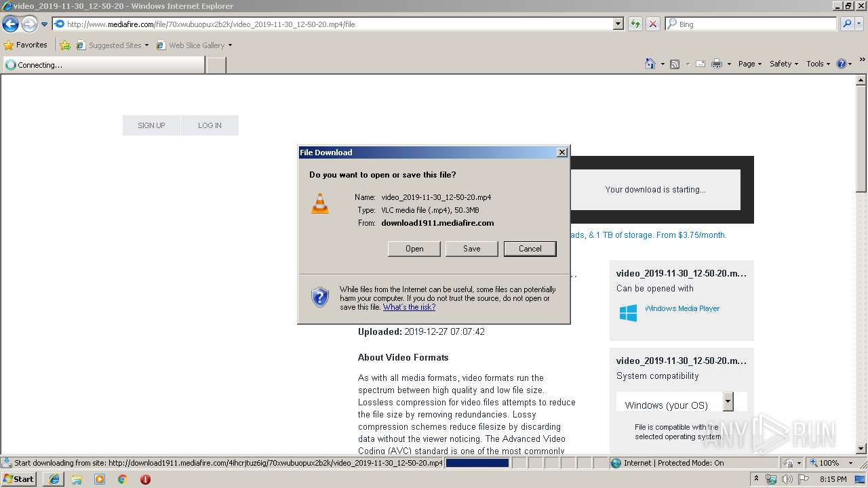The image size is (868, 488).
Task: Click the Print icon
Action: point(717,64)
